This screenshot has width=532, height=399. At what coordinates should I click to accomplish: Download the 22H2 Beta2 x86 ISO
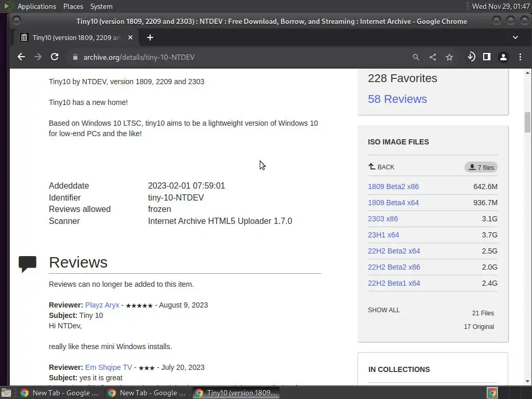coord(394,267)
